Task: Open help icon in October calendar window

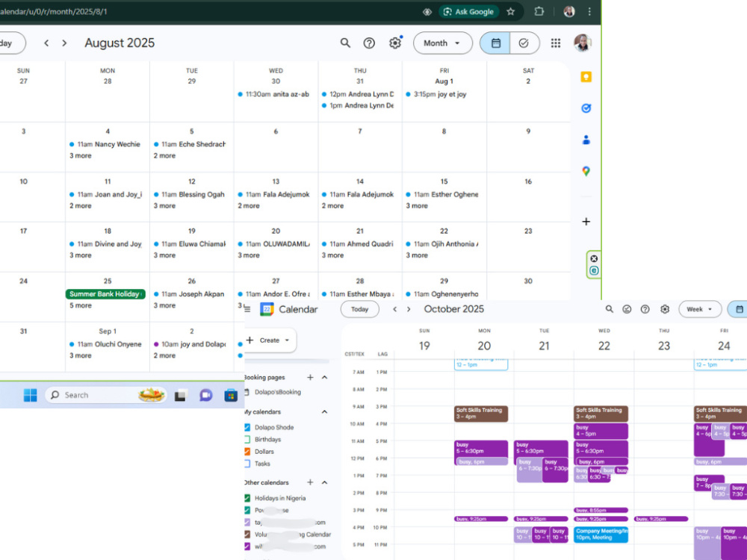Action: click(645, 309)
